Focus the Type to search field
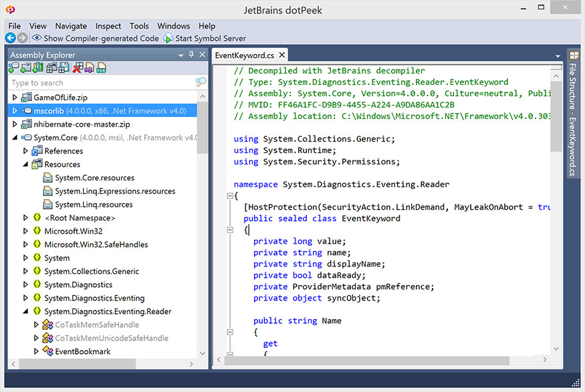The width and height of the screenshot is (585, 392). coord(102,82)
